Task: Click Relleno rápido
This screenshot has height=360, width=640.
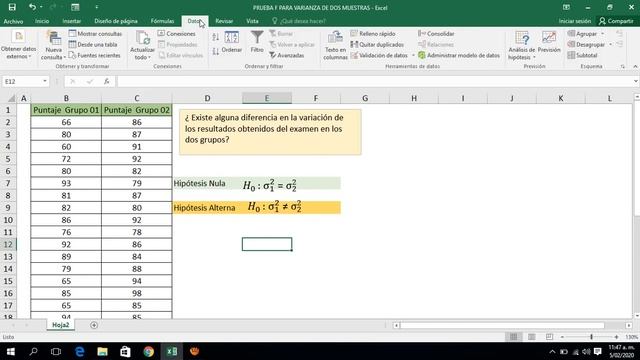Action: (x=373, y=33)
